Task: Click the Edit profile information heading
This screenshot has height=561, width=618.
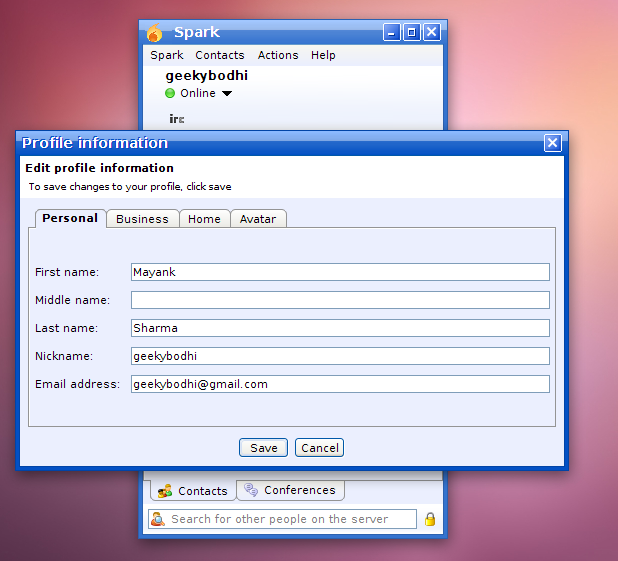Action: pos(99,168)
